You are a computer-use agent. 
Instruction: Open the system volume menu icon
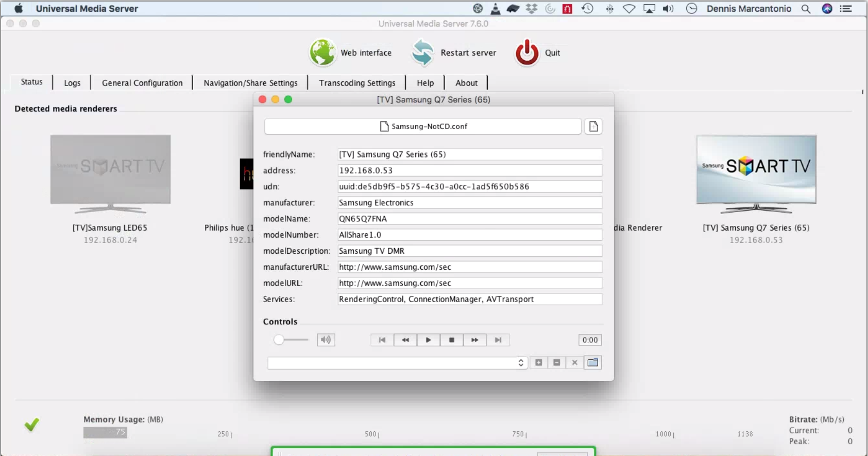click(668, 9)
